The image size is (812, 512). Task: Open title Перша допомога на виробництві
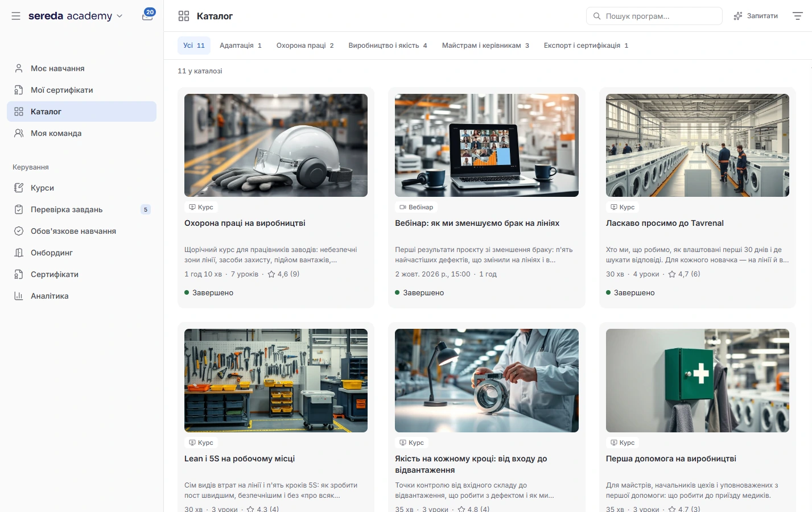(x=671, y=459)
